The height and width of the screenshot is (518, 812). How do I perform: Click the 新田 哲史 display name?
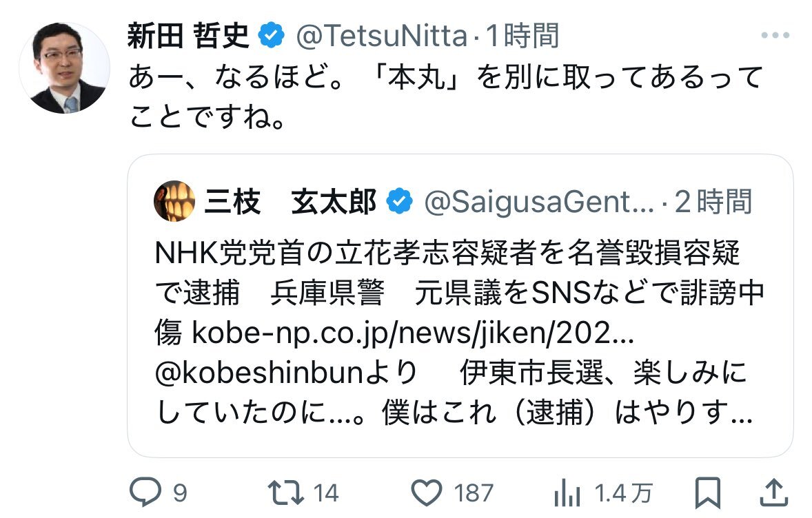[188, 36]
